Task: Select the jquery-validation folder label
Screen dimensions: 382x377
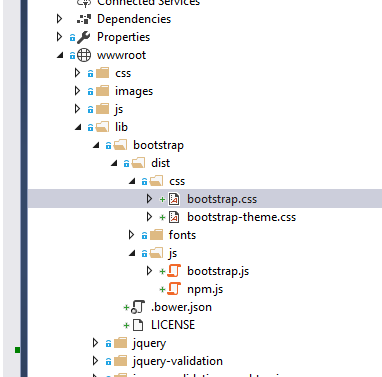Action: (178, 361)
